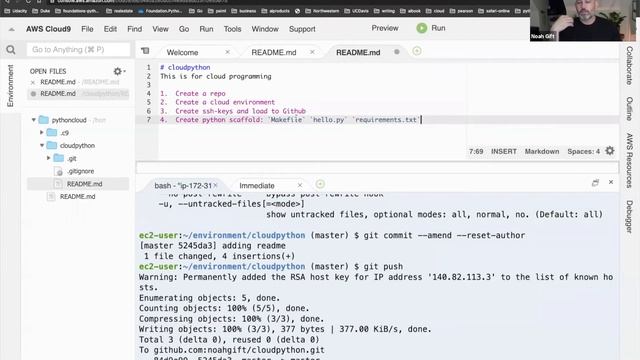Click the Preview button
The height and width of the screenshot is (360, 640).
385,28
